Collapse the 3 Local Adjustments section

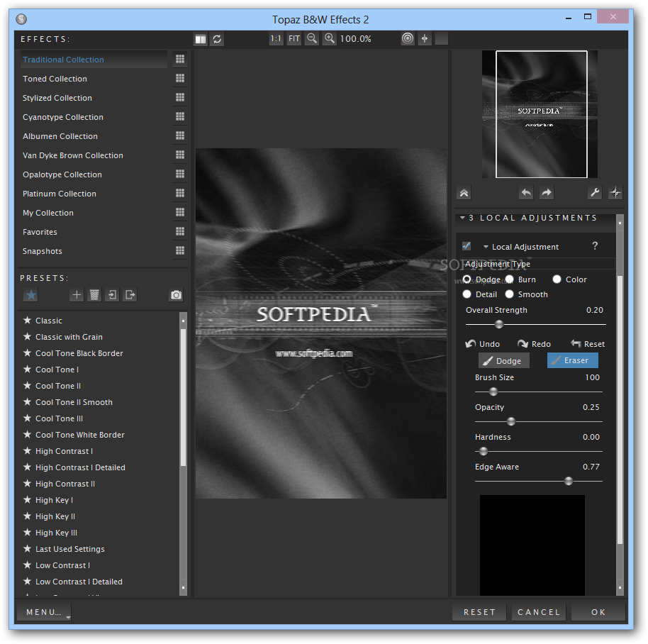462,218
